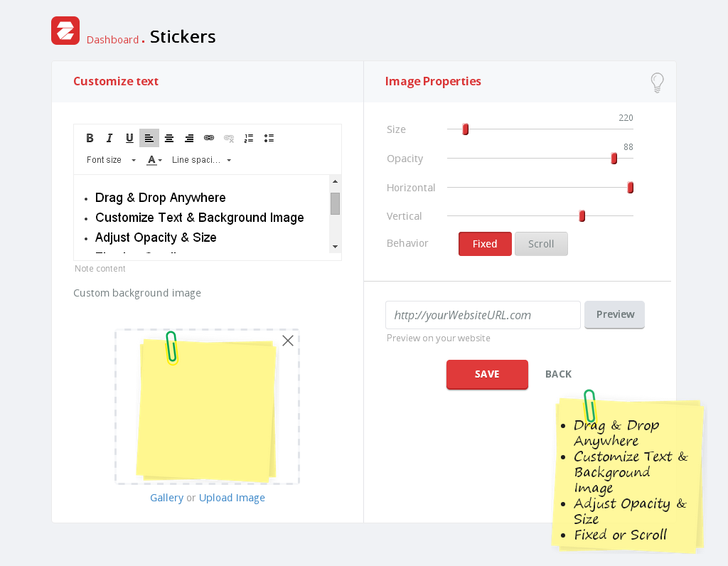
Task: Open the image Gallery link
Action: point(166,498)
